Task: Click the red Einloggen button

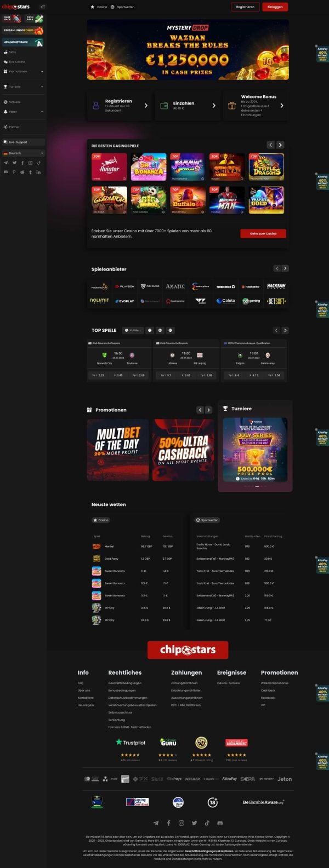Action: tap(275, 7)
